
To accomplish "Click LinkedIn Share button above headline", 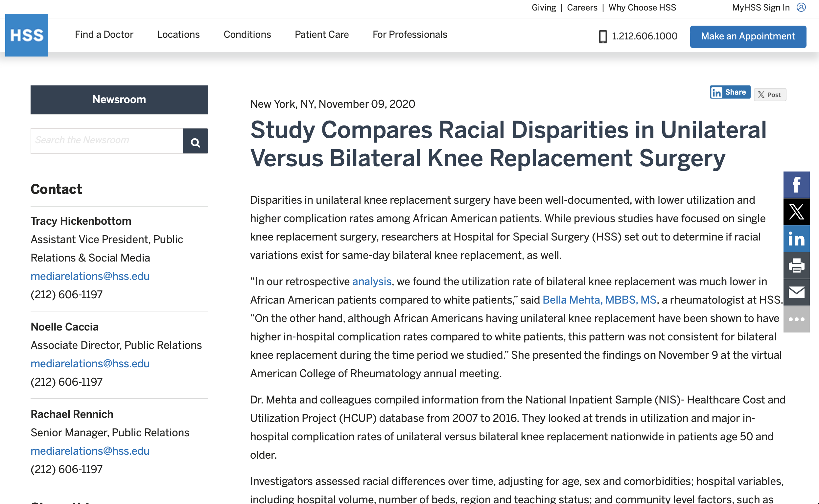I will point(730,92).
